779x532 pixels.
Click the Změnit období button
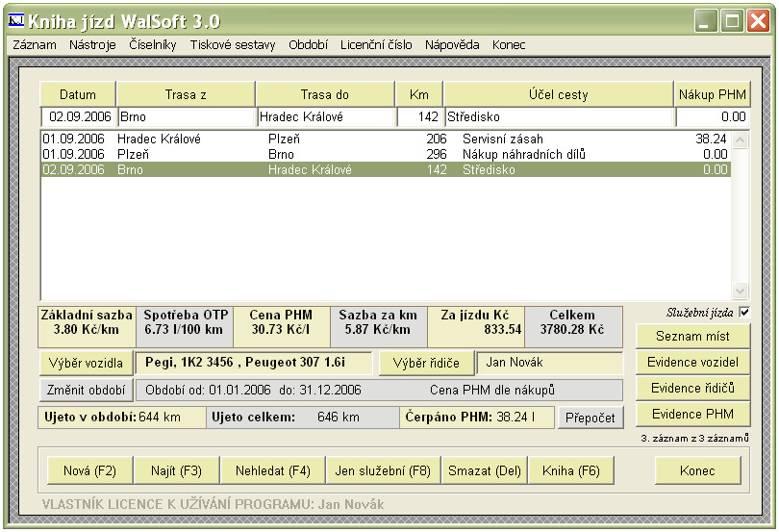[86, 390]
